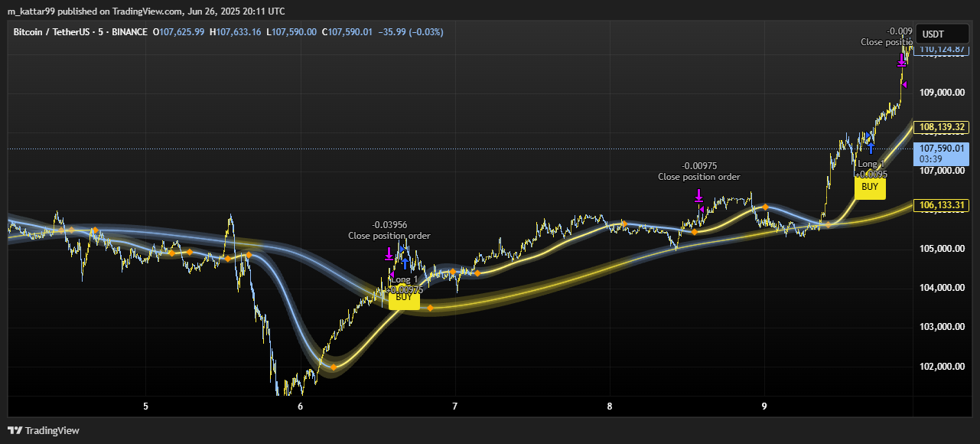Click 102,000.00 on the price axis
This screenshot has height=444, width=980.
tap(942, 366)
